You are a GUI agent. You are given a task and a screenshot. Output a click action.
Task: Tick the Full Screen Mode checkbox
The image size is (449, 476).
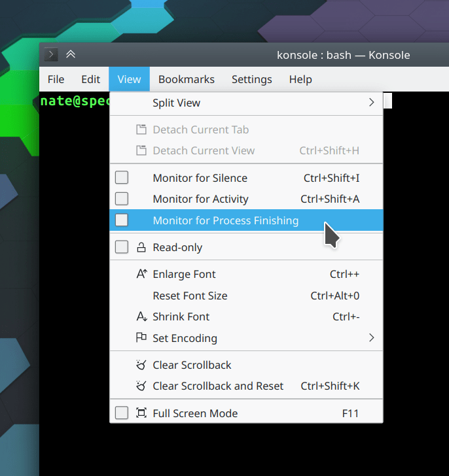[x=122, y=413]
